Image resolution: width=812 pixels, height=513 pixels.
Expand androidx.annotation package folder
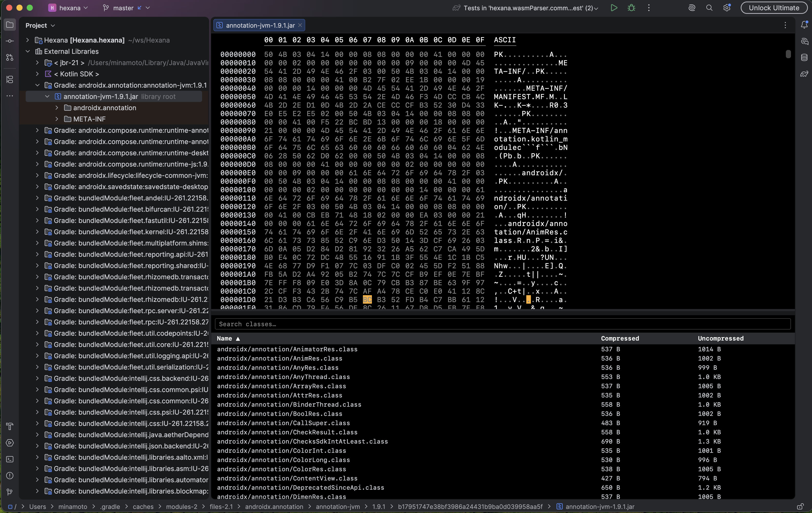pos(57,108)
